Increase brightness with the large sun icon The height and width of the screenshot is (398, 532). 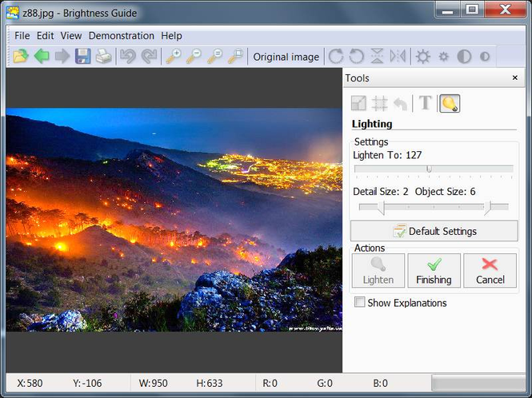(422, 56)
